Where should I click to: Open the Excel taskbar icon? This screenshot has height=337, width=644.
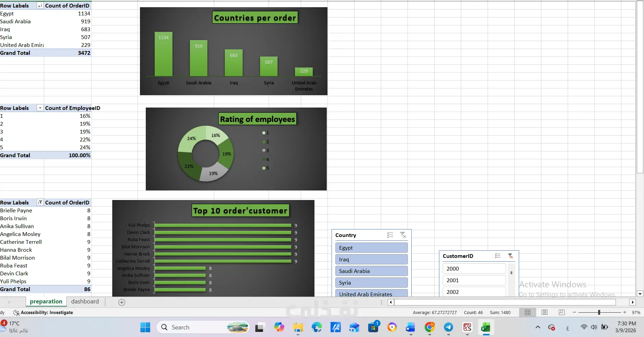(x=486, y=327)
